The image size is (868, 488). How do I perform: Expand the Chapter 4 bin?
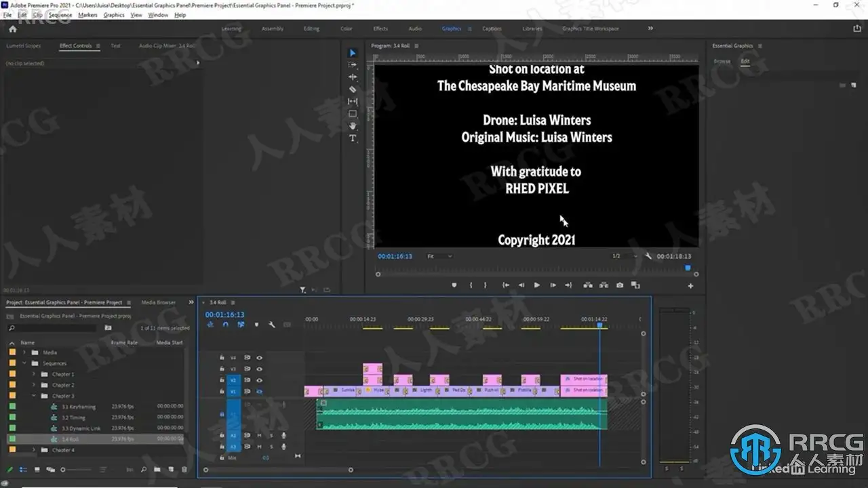coord(34,450)
